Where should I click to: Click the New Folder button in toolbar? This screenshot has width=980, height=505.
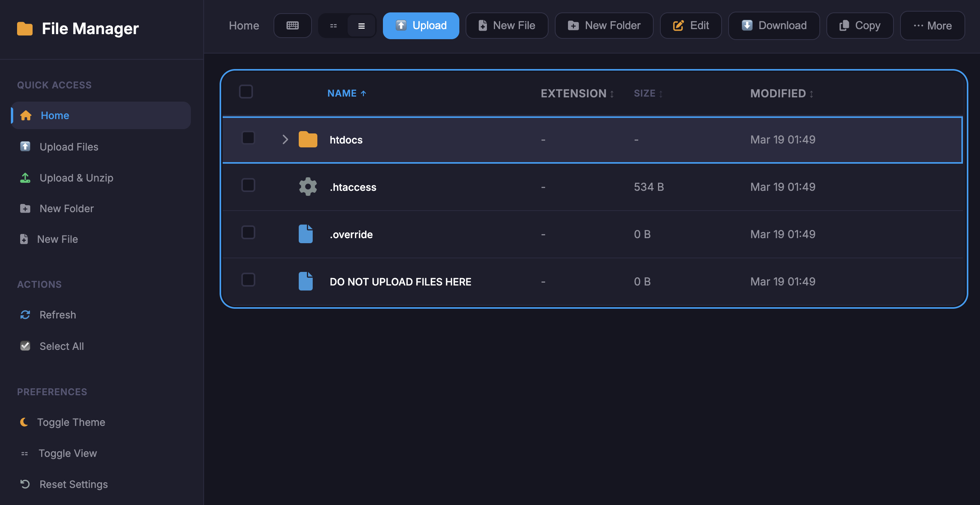pyautogui.click(x=604, y=26)
